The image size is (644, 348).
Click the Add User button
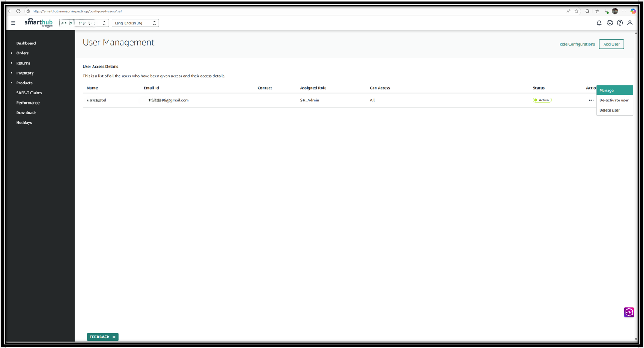pyautogui.click(x=611, y=44)
